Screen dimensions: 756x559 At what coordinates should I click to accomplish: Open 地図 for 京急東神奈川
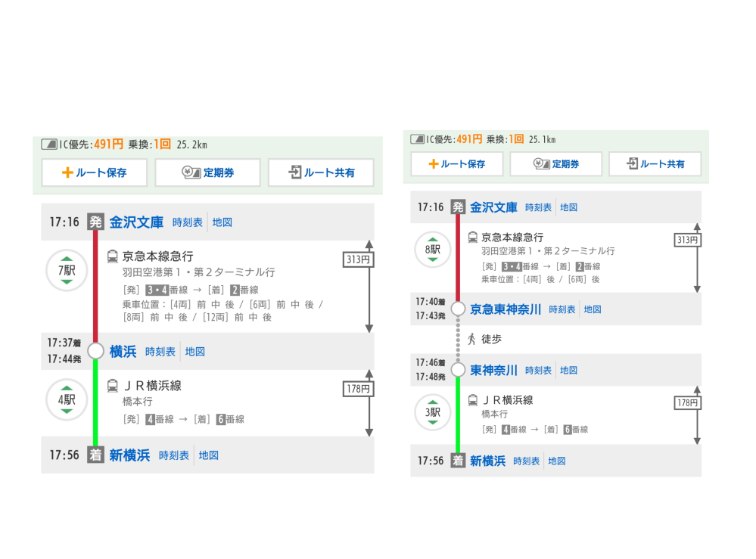(x=593, y=309)
